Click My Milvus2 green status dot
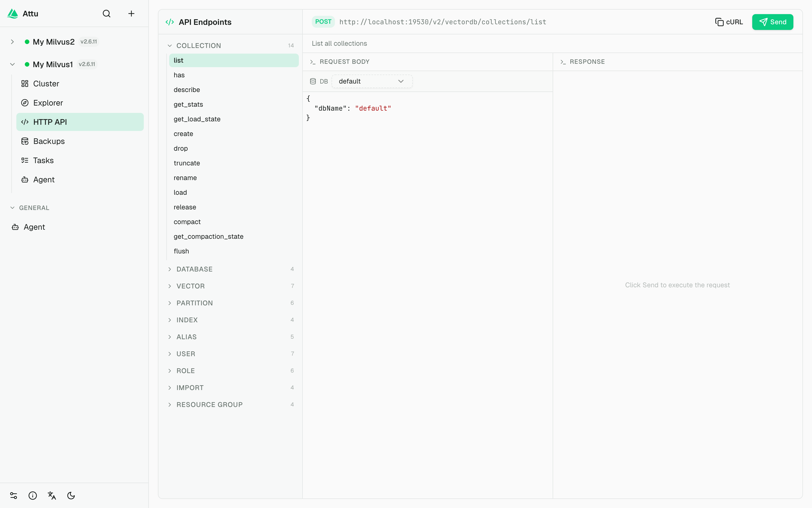The width and height of the screenshot is (812, 508). point(27,42)
